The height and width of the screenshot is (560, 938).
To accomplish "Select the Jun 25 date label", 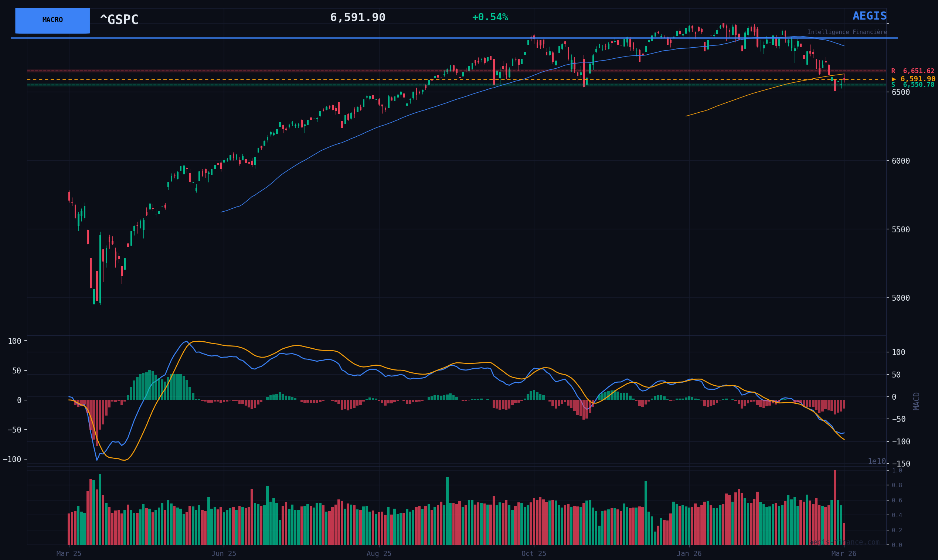I will pyautogui.click(x=224, y=554).
